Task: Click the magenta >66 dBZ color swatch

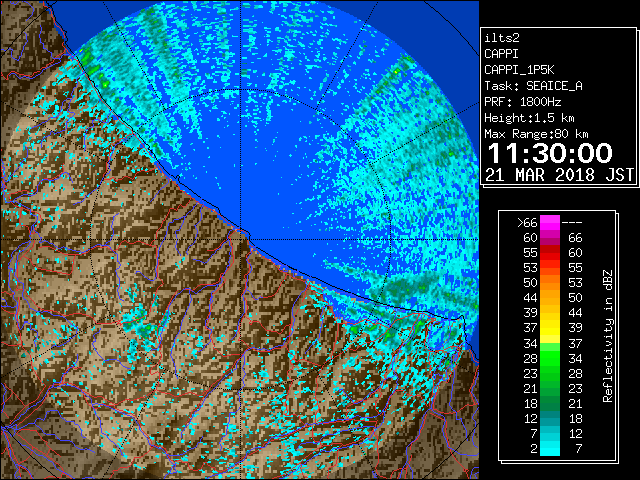Action: 550,223
